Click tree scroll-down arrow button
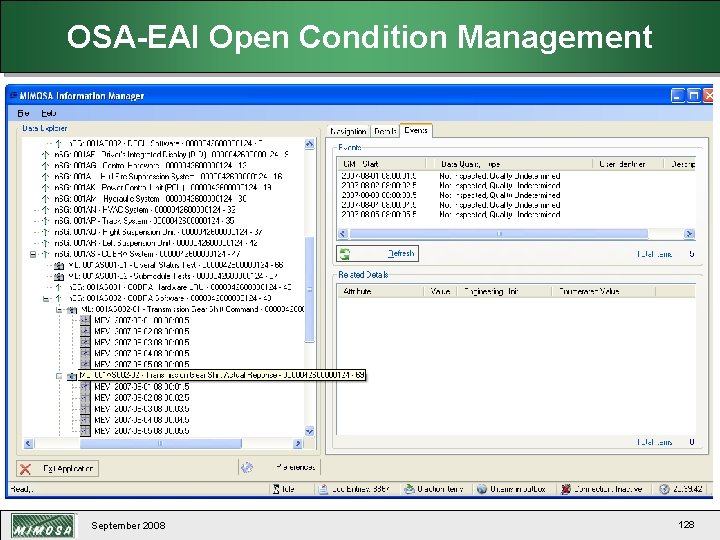The height and width of the screenshot is (540, 720). [309, 431]
